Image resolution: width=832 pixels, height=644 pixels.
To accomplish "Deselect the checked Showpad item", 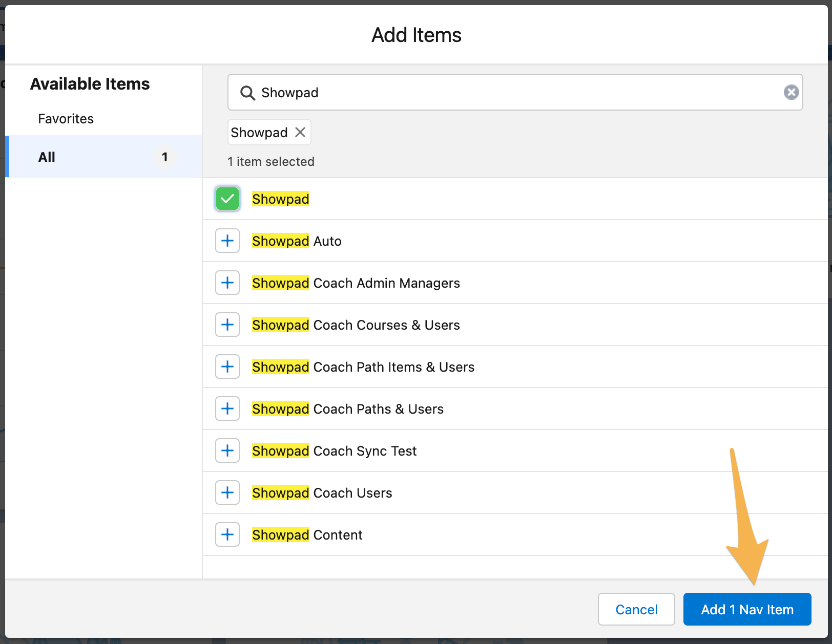I will 227,199.
